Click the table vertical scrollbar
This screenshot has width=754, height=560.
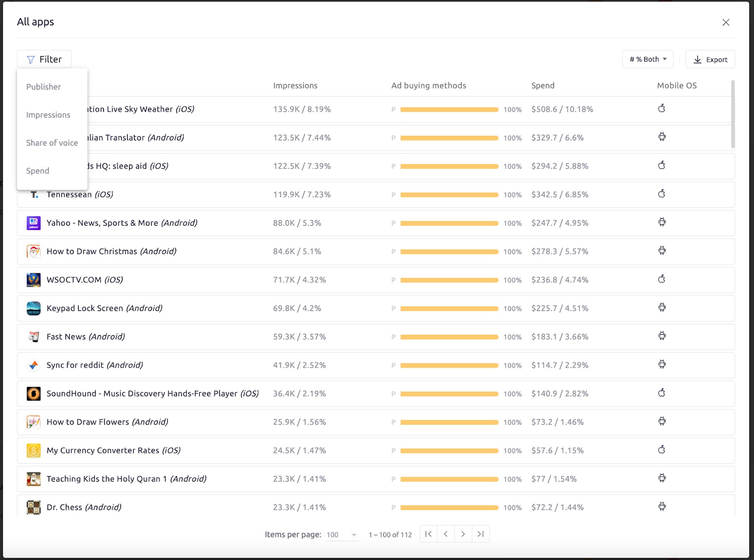[732, 114]
